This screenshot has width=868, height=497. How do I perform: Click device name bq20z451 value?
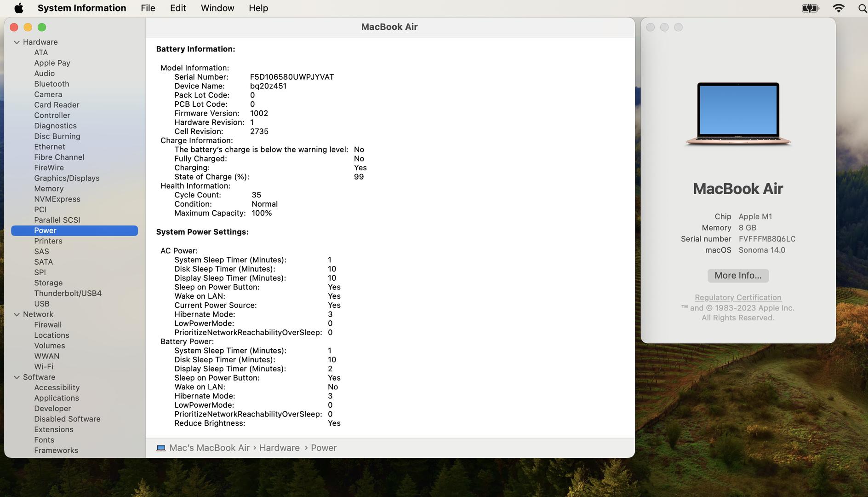click(x=268, y=86)
